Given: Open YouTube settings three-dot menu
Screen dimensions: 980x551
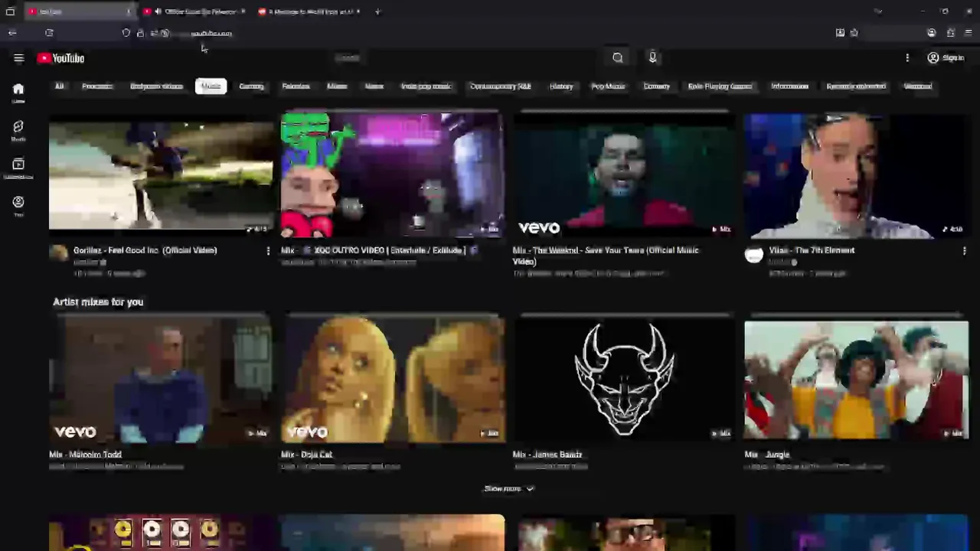Looking at the screenshot, I should click(907, 58).
